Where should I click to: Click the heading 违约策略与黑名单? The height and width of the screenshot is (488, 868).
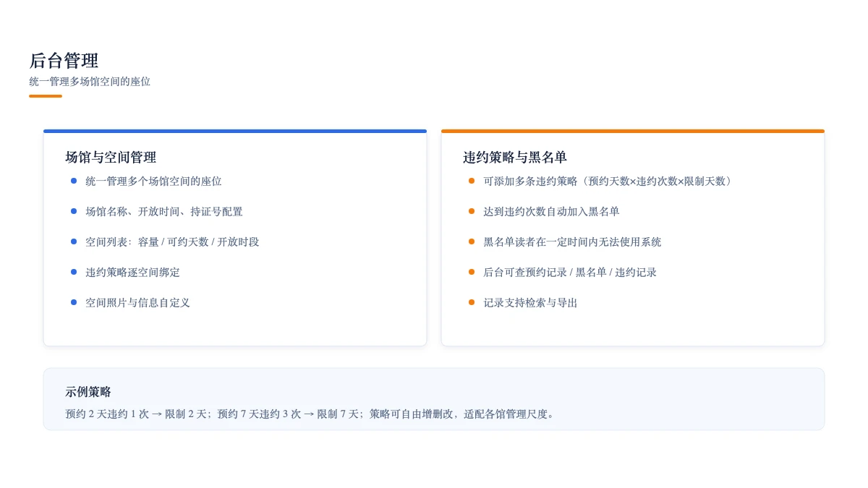point(515,158)
